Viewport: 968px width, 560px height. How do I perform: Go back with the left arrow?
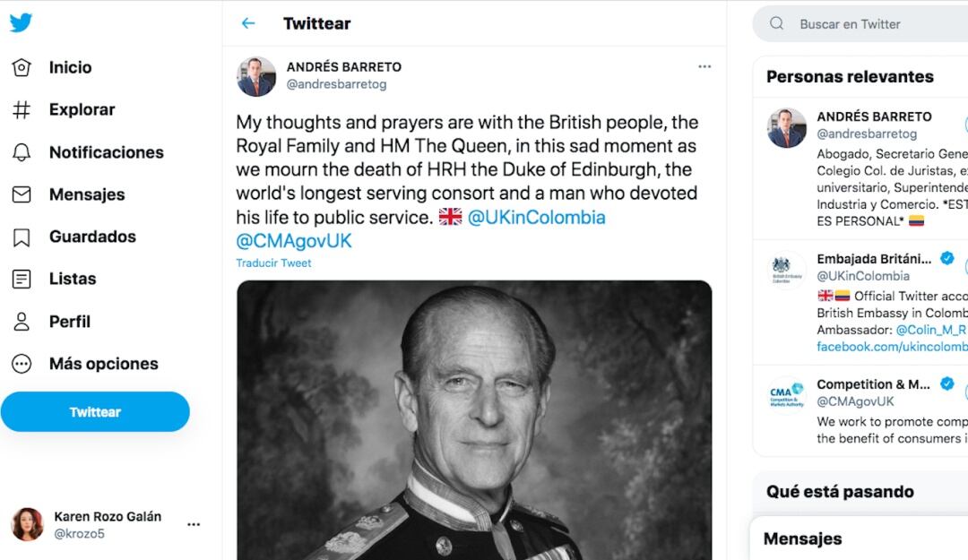pos(248,23)
